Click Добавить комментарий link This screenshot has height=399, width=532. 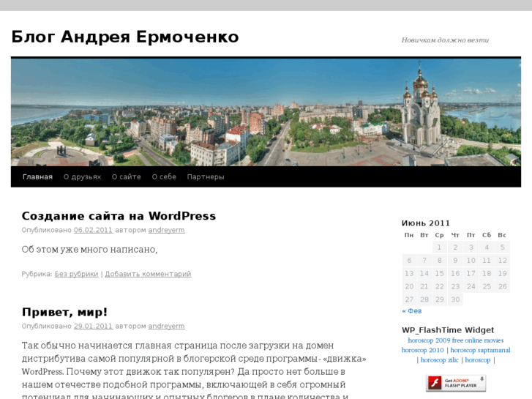pos(148,274)
